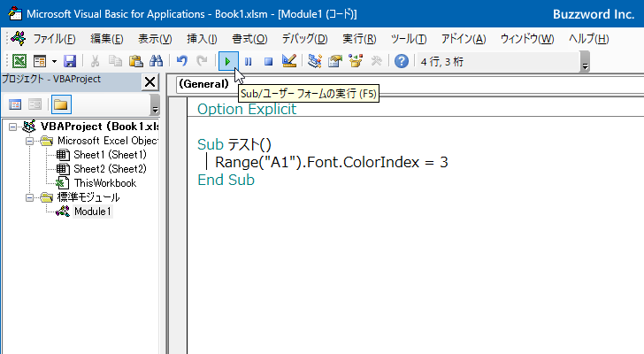
Task: Open standard toolbar overflow options arrow
Action: point(586,62)
